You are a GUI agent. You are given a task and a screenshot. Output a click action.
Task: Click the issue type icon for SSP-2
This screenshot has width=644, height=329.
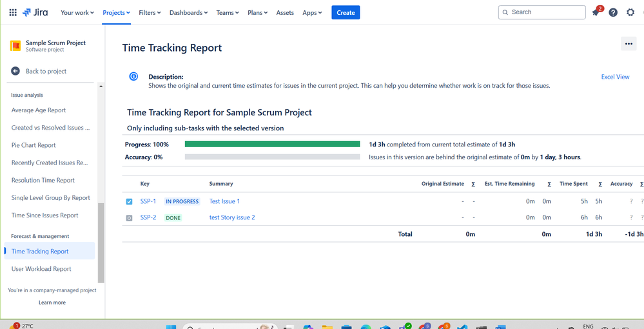click(130, 218)
